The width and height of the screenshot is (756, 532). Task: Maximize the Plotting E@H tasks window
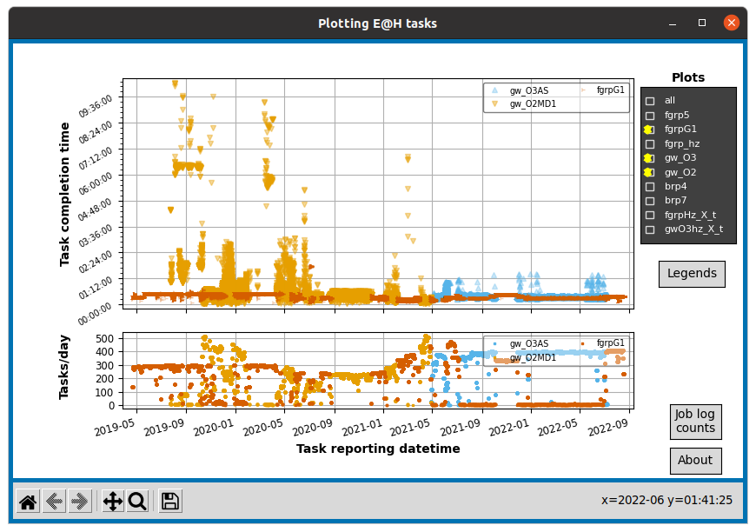[702, 23]
